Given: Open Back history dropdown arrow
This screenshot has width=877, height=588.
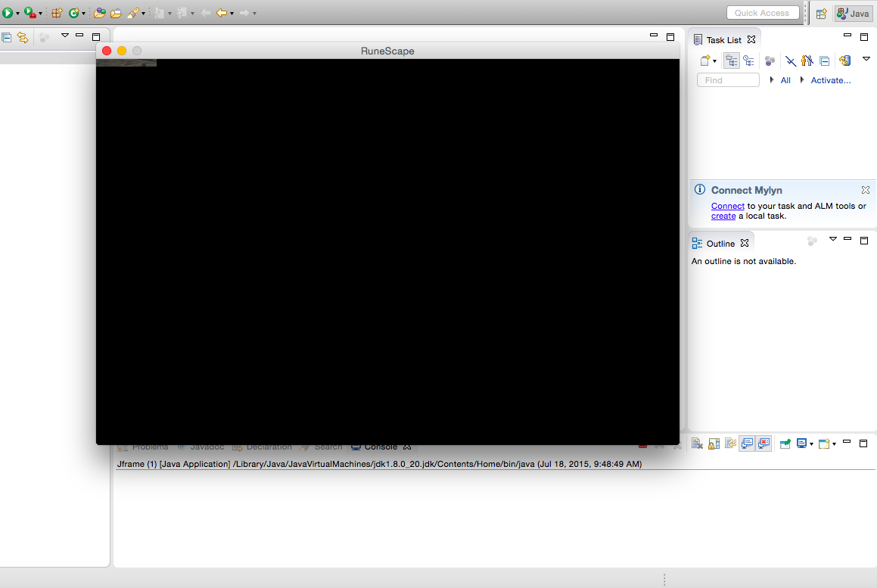Looking at the screenshot, I should pyautogui.click(x=232, y=13).
